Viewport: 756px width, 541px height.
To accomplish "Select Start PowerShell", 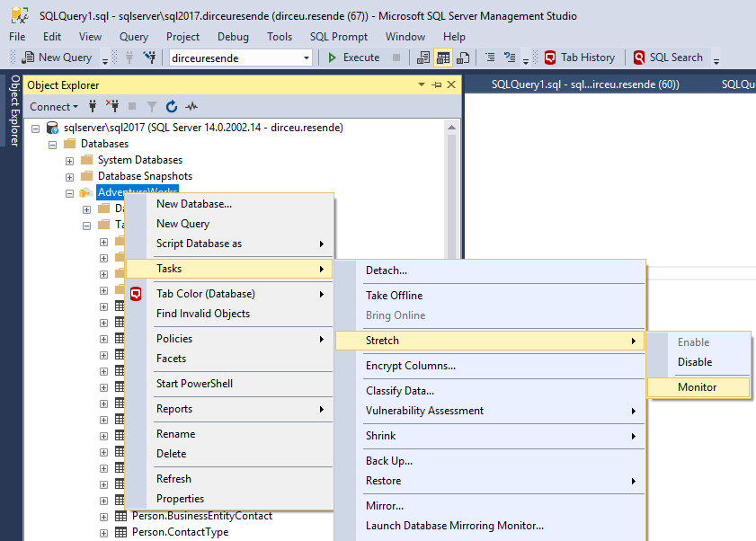I will pos(229,384).
